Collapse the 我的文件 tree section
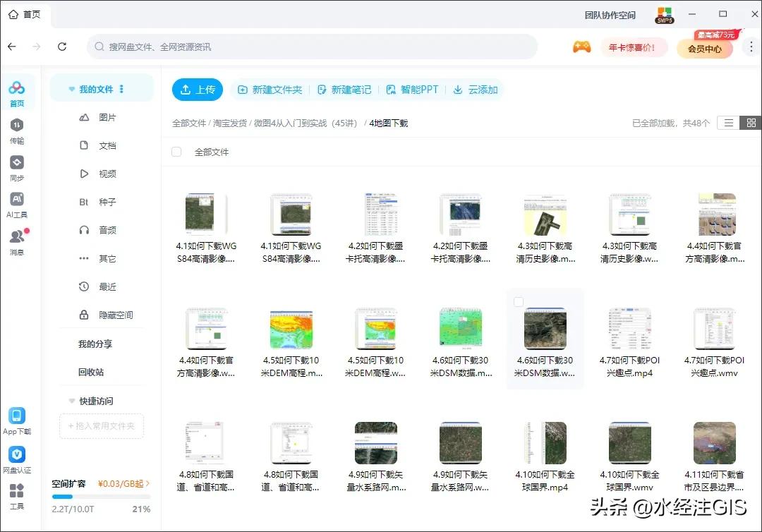 71,90
